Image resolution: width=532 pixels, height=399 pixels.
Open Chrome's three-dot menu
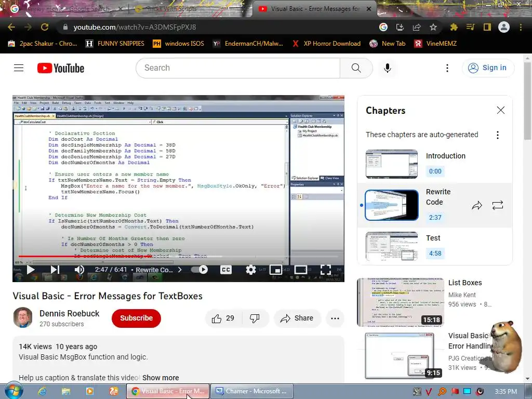(521, 27)
